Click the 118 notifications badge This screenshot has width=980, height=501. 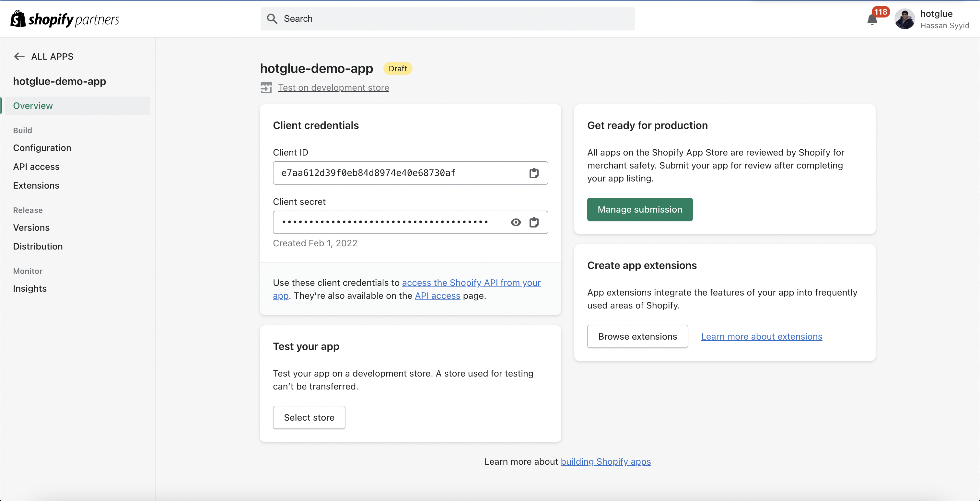[880, 12]
